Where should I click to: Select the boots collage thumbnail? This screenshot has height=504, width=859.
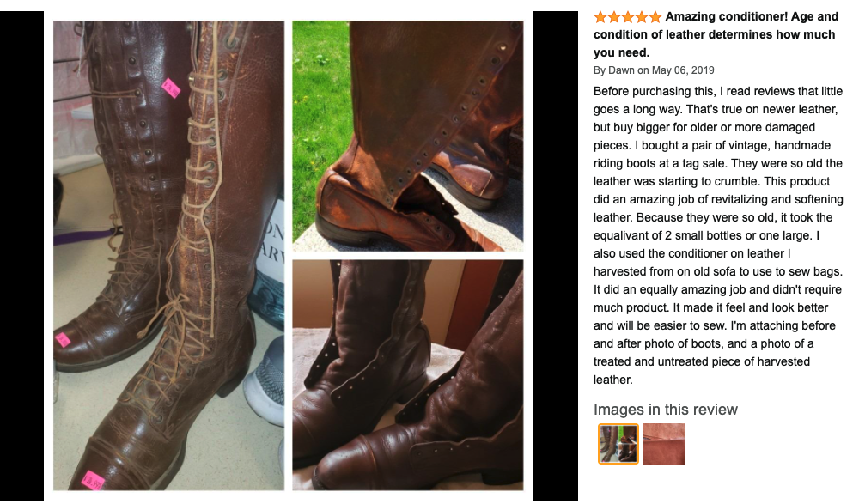(618, 444)
